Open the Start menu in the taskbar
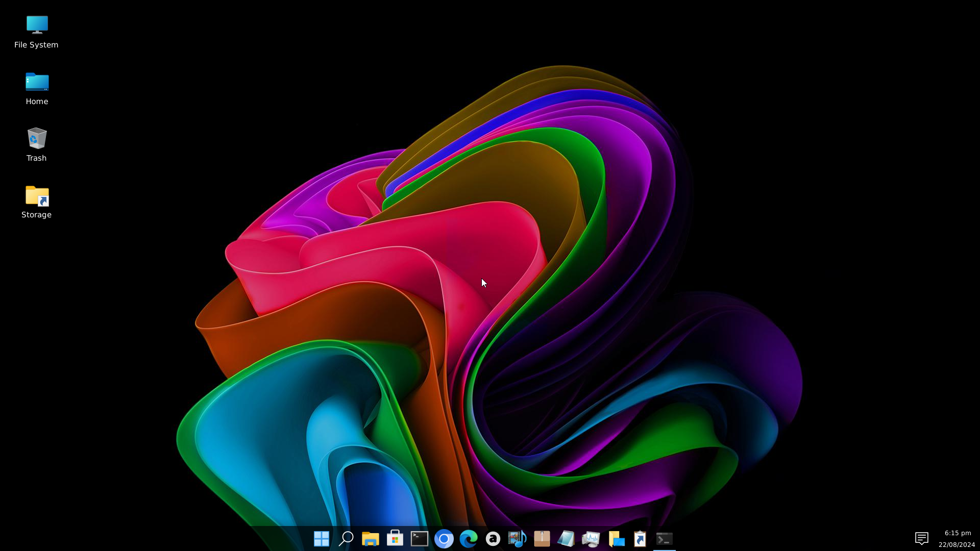This screenshot has width=980, height=551. pos(321,538)
